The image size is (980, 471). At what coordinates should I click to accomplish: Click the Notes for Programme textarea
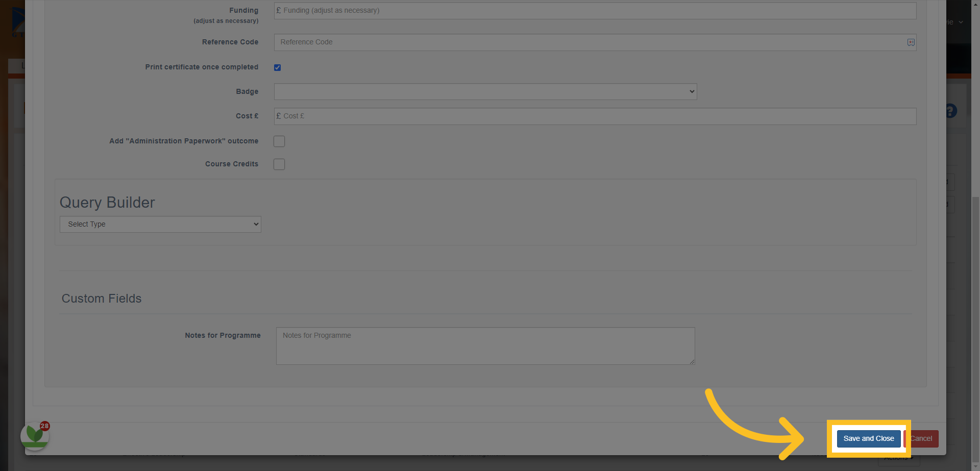click(485, 346)
